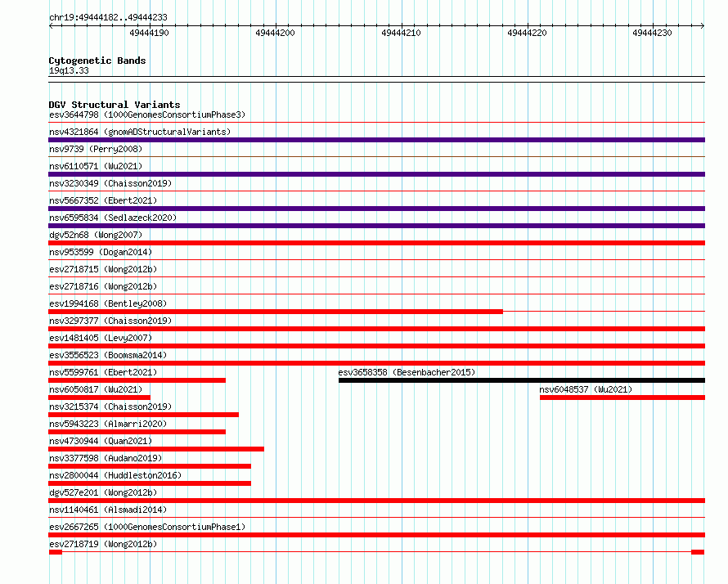Open variant esv2718716 (Wong2012b)
This screenshot has width=728, height=584.
103,286
